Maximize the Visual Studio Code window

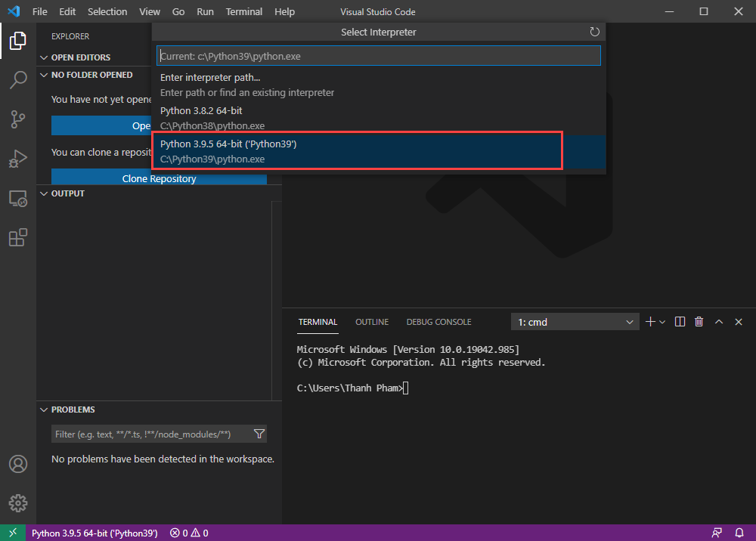[x=703, y=11]
